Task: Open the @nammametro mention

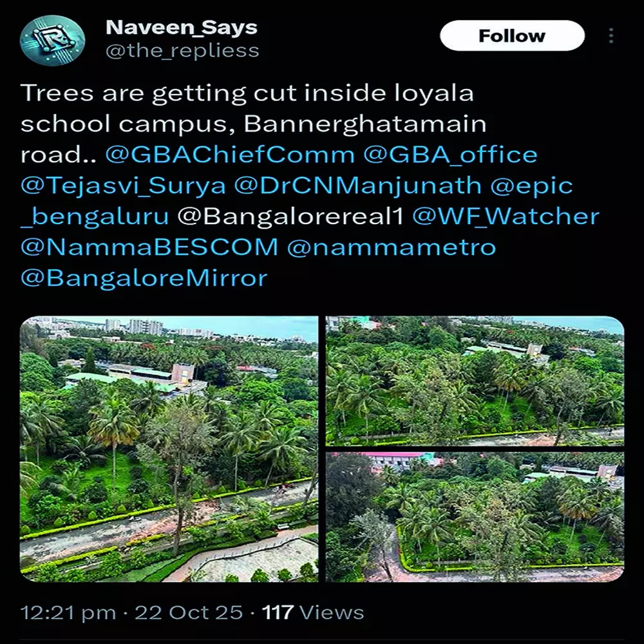Action: coord(392,247)
